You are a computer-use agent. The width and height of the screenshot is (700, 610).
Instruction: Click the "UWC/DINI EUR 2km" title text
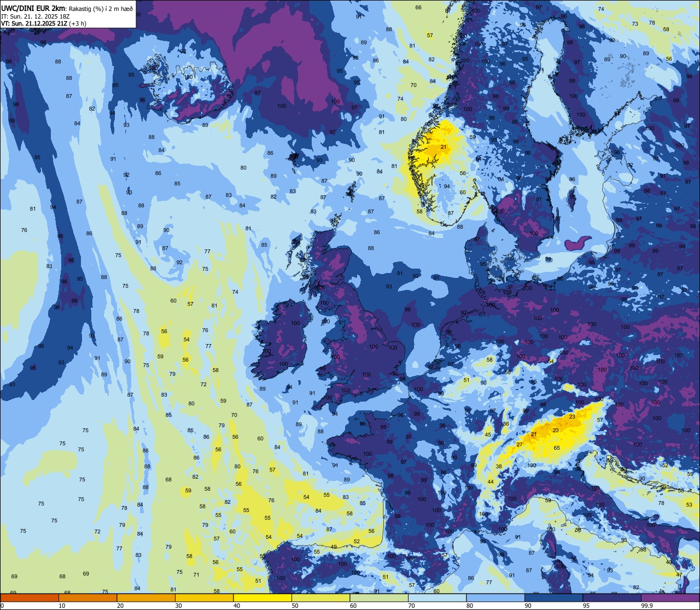tap(33, 8)
